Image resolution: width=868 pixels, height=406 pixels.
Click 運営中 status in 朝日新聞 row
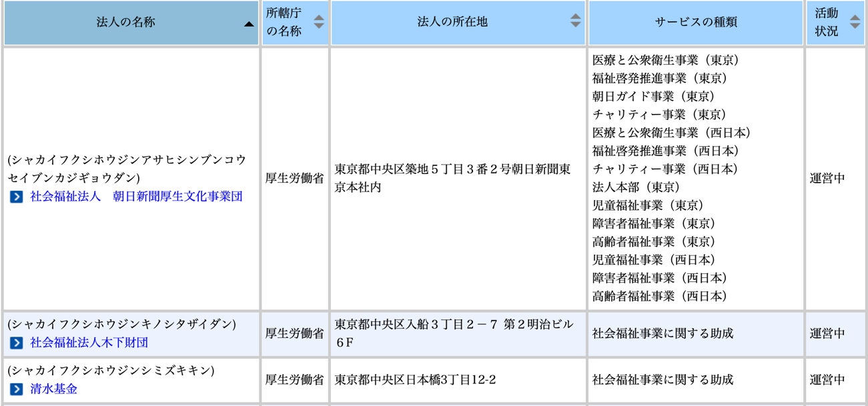coord(827,179)
